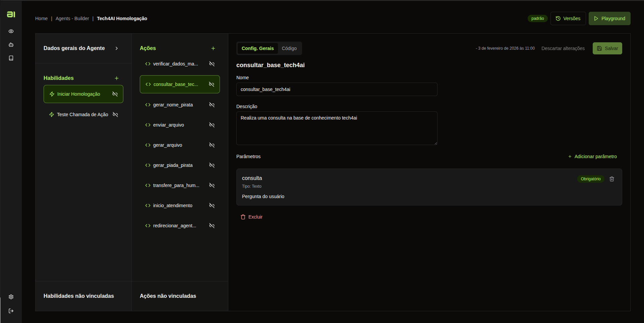This screenshot has width=644, height=323.
Task: Launch the Playground
Action: click(609, 18)
